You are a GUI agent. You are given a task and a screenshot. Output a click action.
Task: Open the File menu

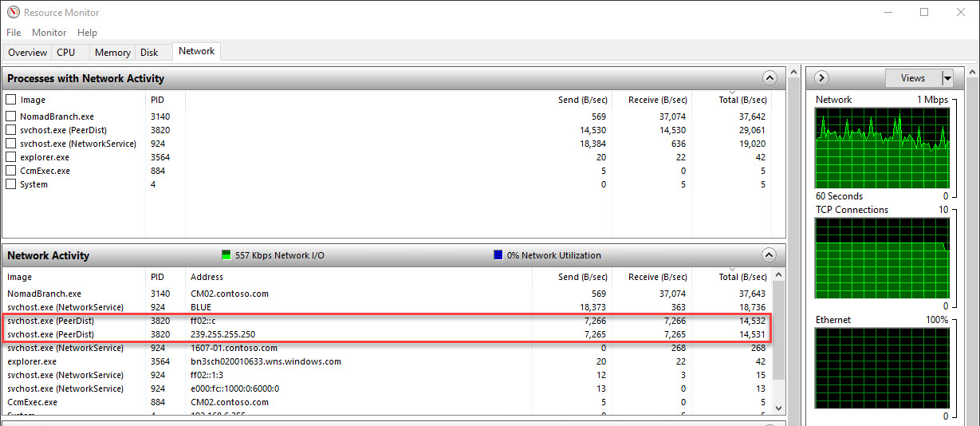(x=14, y=33)
